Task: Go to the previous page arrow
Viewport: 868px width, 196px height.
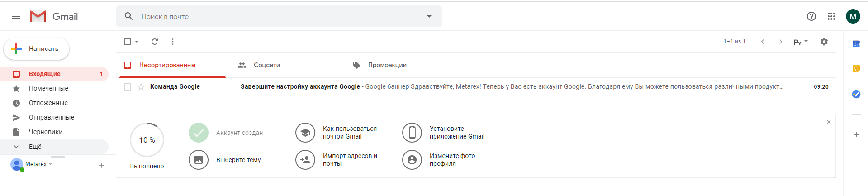Action: (763, 42)
